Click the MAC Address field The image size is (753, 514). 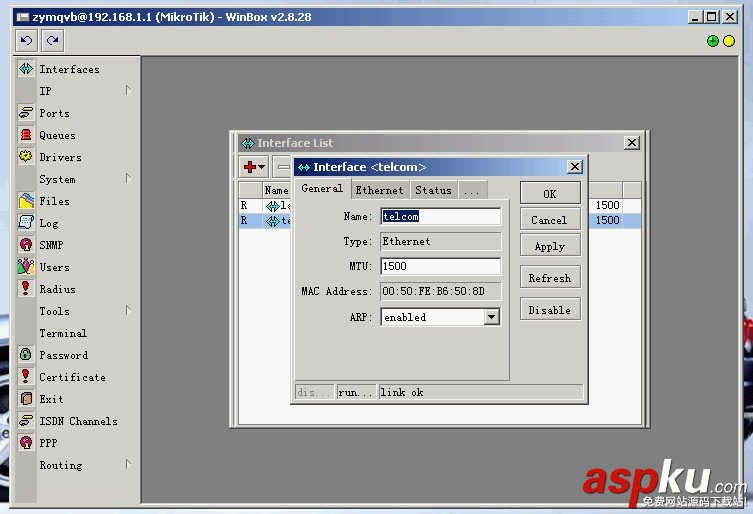pos(440,291)
